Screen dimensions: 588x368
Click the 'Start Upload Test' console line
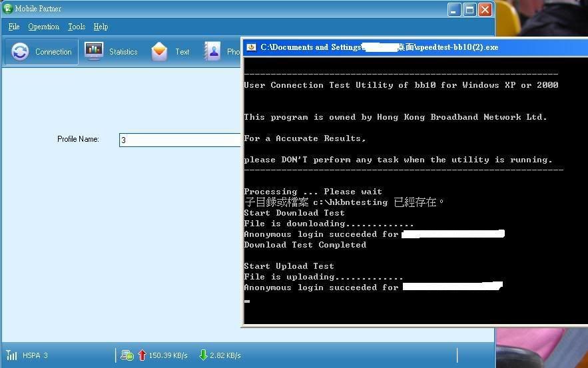[x=289, y=266]
